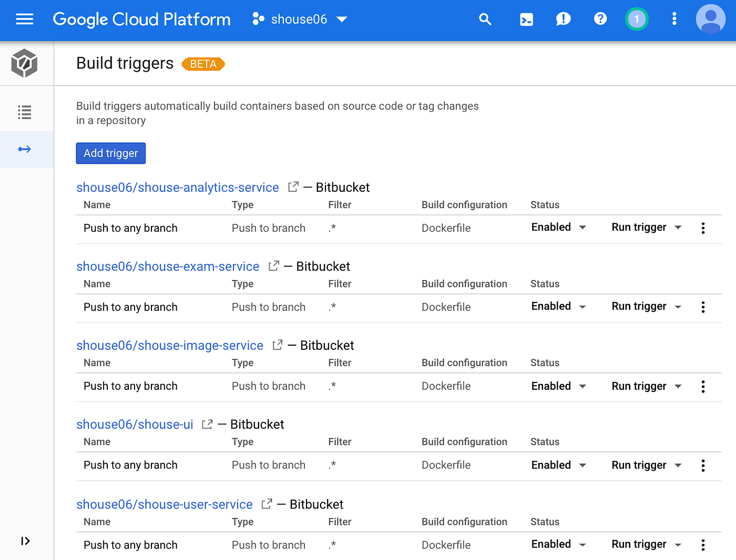Collapse the left sidebar with bottom arrow

[25, 541]
